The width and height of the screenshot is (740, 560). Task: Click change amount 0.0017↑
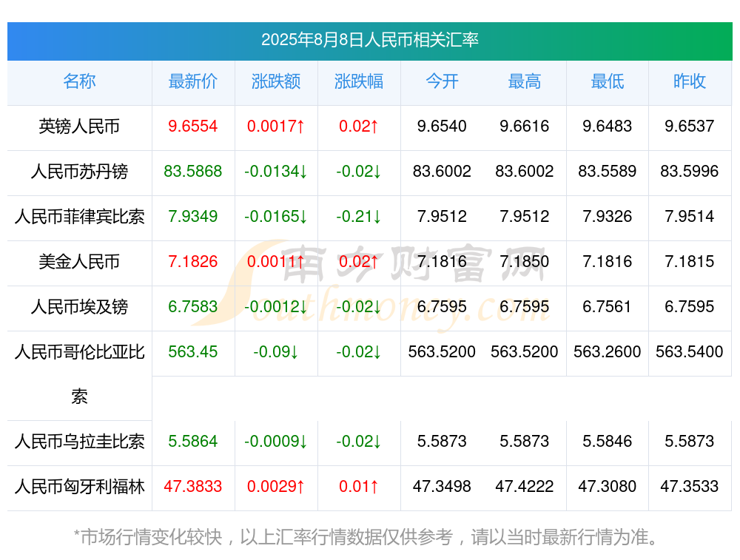(x=276, y=126)
